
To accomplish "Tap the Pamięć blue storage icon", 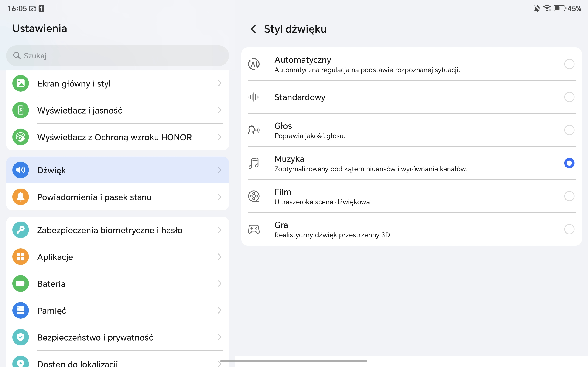I will tap(21, 310).
